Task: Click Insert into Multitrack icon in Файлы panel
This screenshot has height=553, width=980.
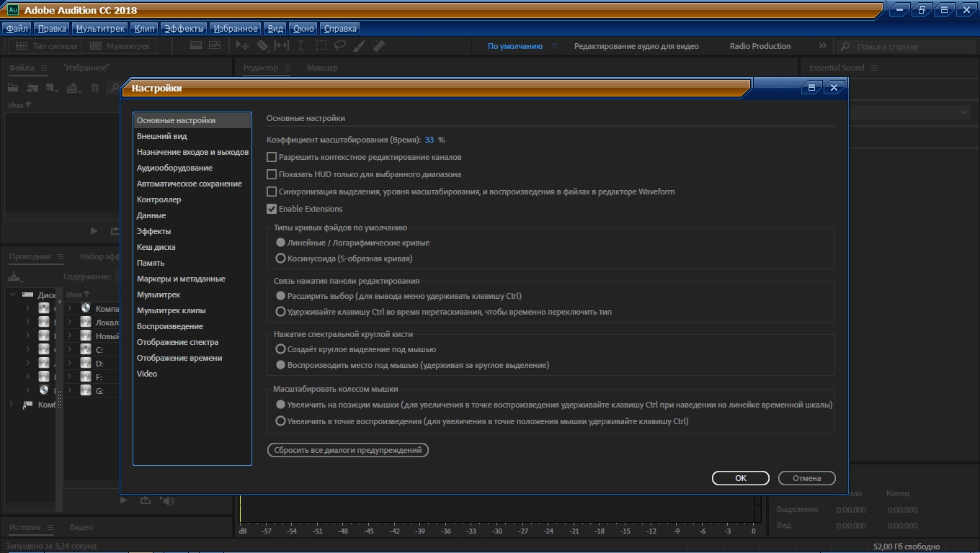Action: pos(73,88)
